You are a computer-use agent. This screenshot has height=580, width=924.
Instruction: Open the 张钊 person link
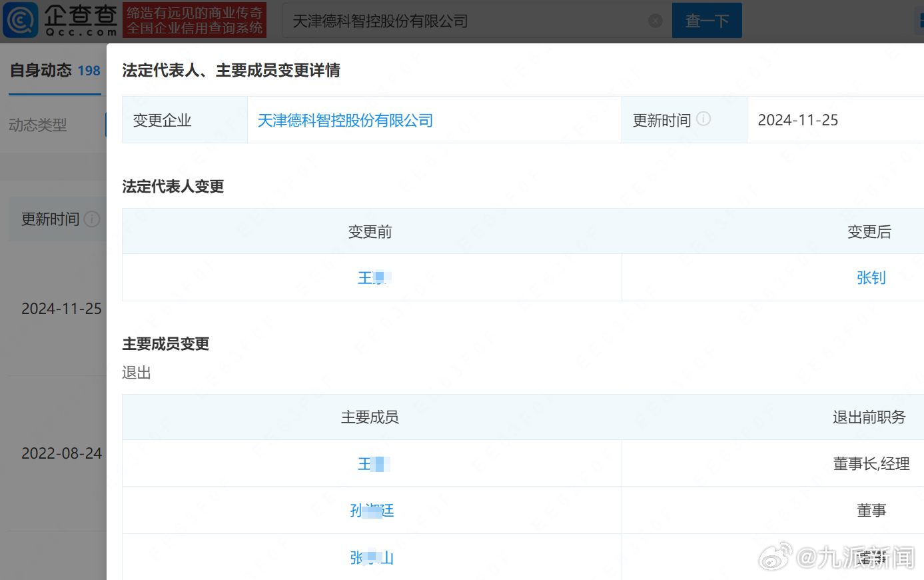click(x=871, y=278)
